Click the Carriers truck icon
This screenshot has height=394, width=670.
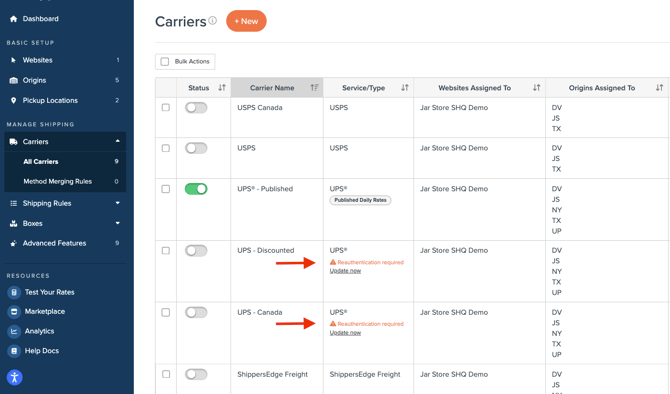pos(13,142)
